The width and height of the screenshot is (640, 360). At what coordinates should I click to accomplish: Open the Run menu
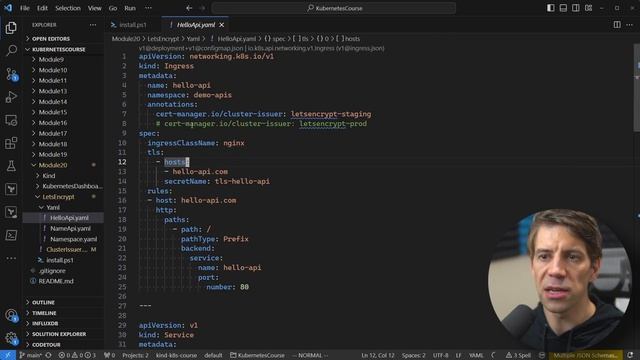coord(130,8)
